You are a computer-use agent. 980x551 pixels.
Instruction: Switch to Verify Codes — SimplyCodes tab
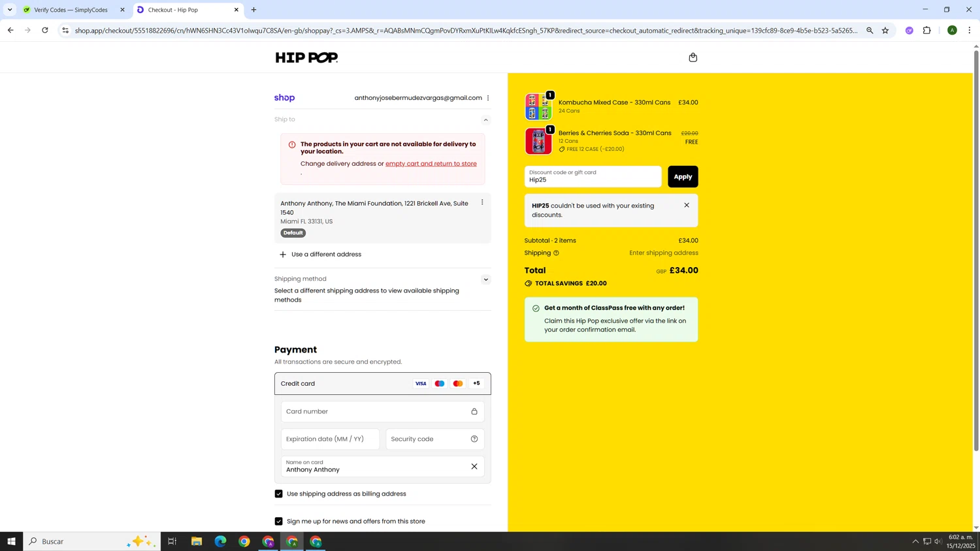tap(71, 10)
